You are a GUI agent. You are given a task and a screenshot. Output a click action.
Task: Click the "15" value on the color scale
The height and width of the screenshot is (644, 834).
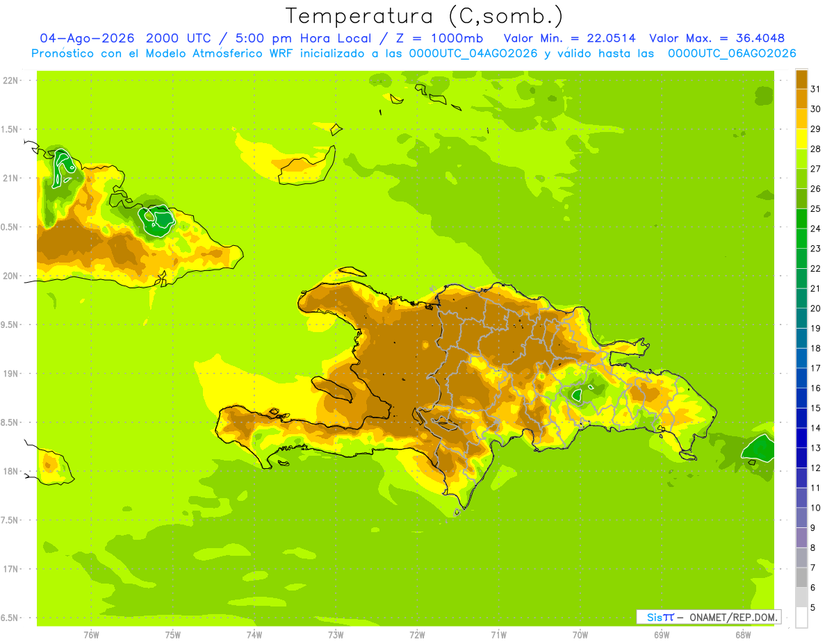coord(815,408)
